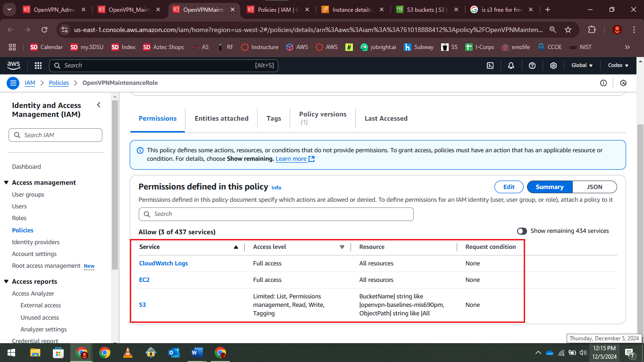Screen dimensions: 644x362
Task: Open User groups in the IAM sidebar
Action: 28,195
